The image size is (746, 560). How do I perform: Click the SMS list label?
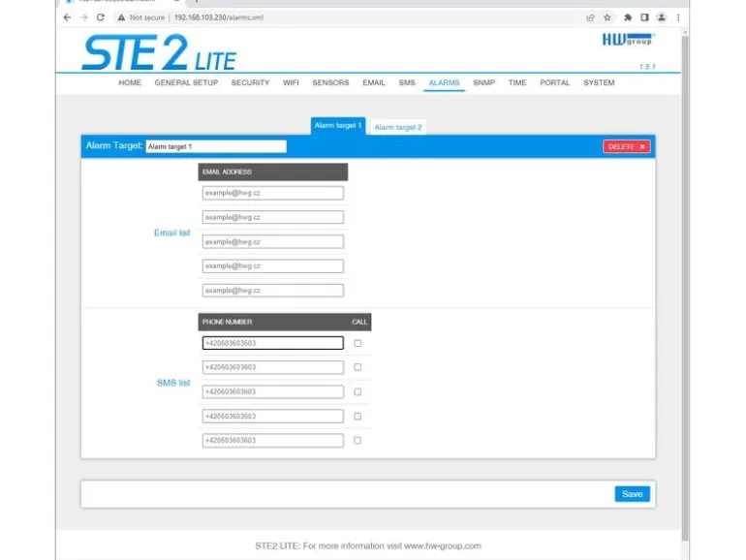(x=173, y=383)
